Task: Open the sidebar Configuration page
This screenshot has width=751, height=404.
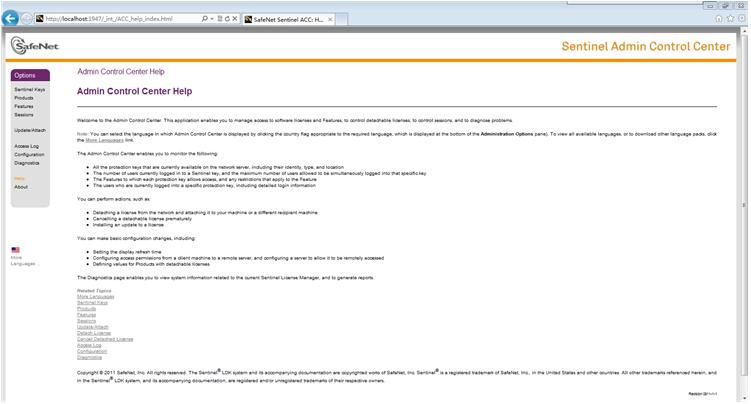Action: (x=29, y=154)
